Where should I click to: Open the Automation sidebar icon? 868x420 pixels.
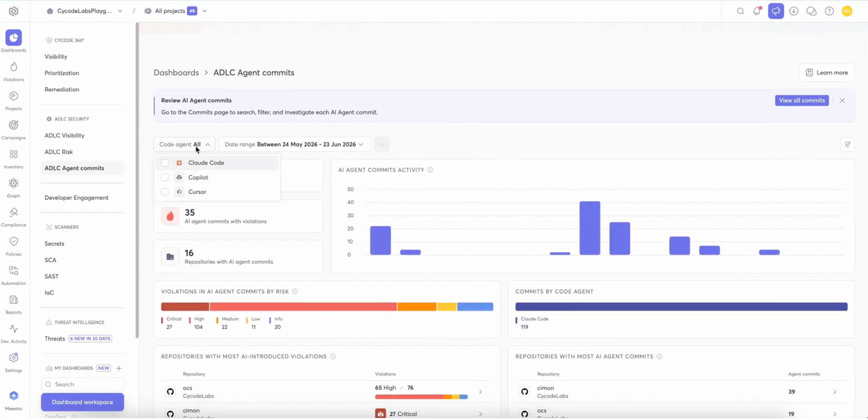click(14, 270)
